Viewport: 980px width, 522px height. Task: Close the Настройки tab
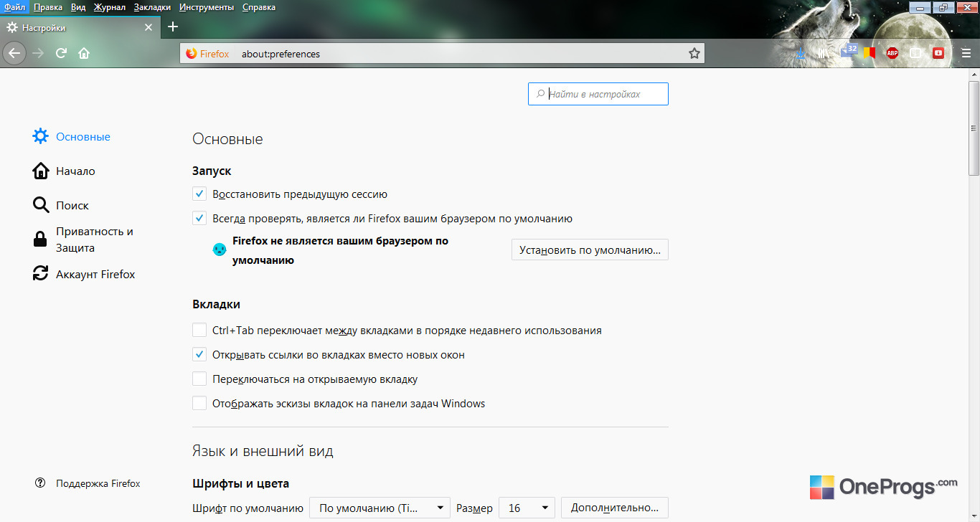(x=149, y=27)
